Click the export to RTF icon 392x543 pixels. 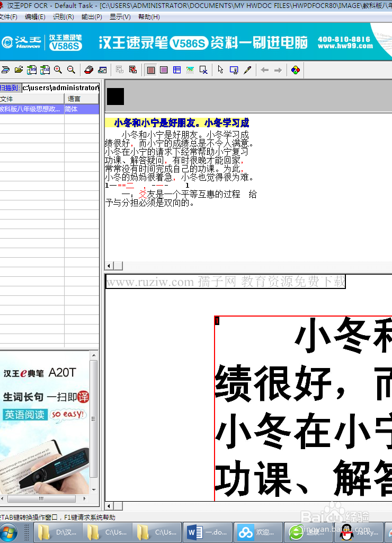coord(32,70)
